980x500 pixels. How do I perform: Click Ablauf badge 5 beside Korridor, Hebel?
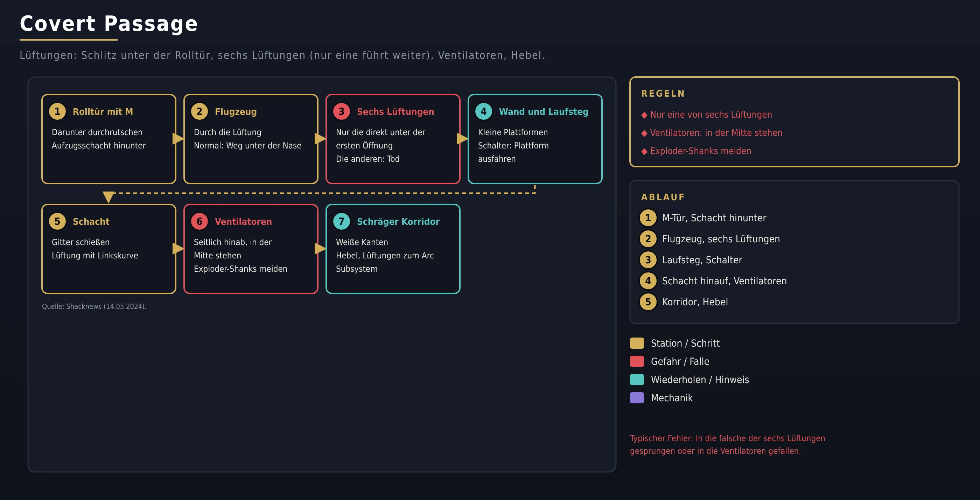point(648,302)
